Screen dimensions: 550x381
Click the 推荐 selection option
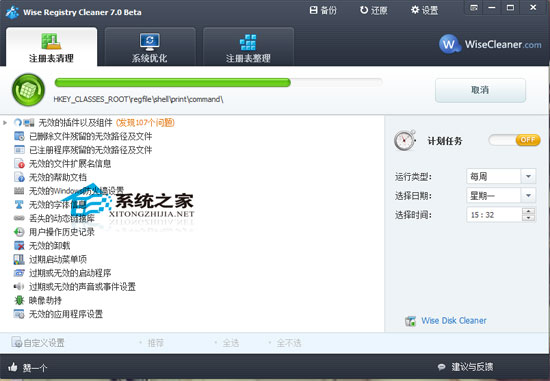tap(155, 343)
